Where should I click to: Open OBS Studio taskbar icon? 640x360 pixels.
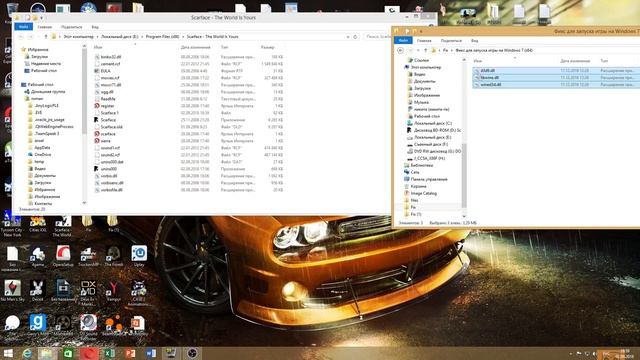tap(192, 353)
